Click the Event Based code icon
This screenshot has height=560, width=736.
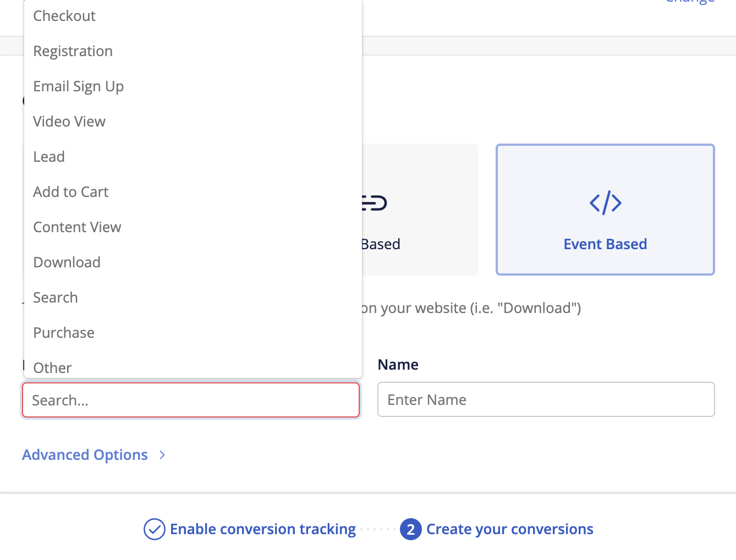pos(605,202)
